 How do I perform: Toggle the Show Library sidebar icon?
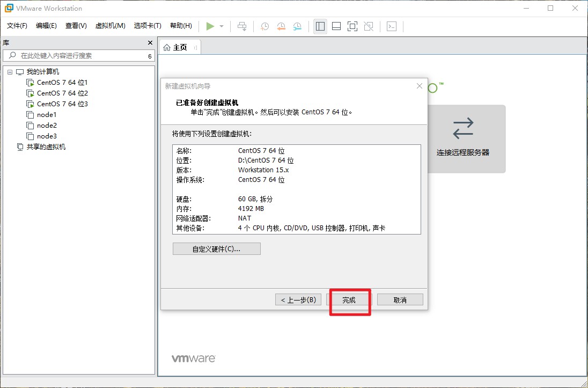[x=320, y=26]
